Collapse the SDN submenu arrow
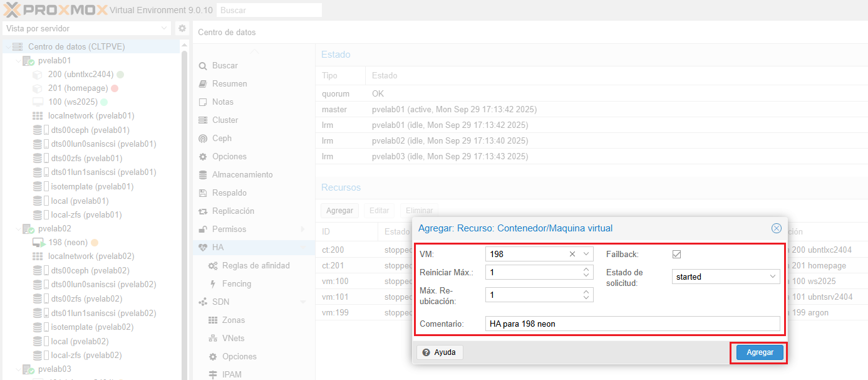This screenshot has height=380, width=868. (x=303, y=302)
